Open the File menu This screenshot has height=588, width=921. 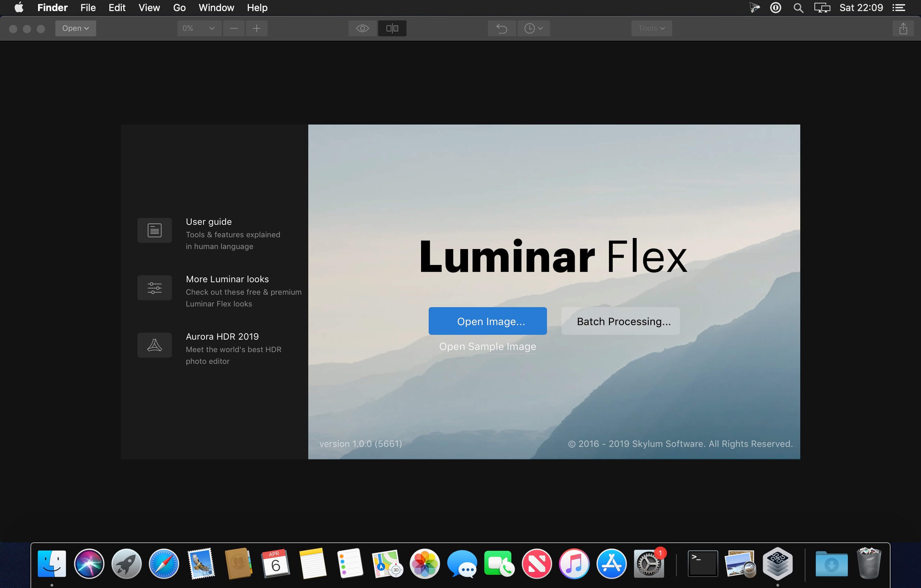click(x=88, y=8)
